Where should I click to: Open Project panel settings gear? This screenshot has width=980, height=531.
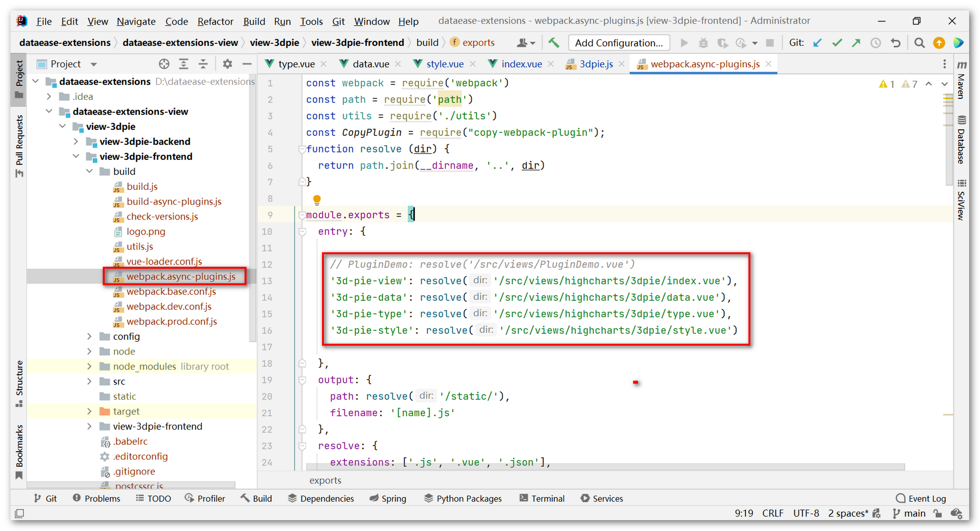click(x=227, y=64)
